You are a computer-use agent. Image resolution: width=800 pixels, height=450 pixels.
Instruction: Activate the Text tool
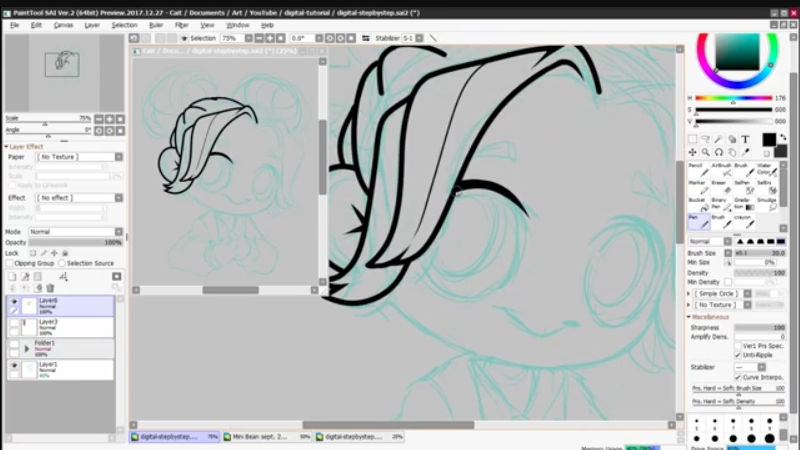pyautogui.click(x=745, y=139)
